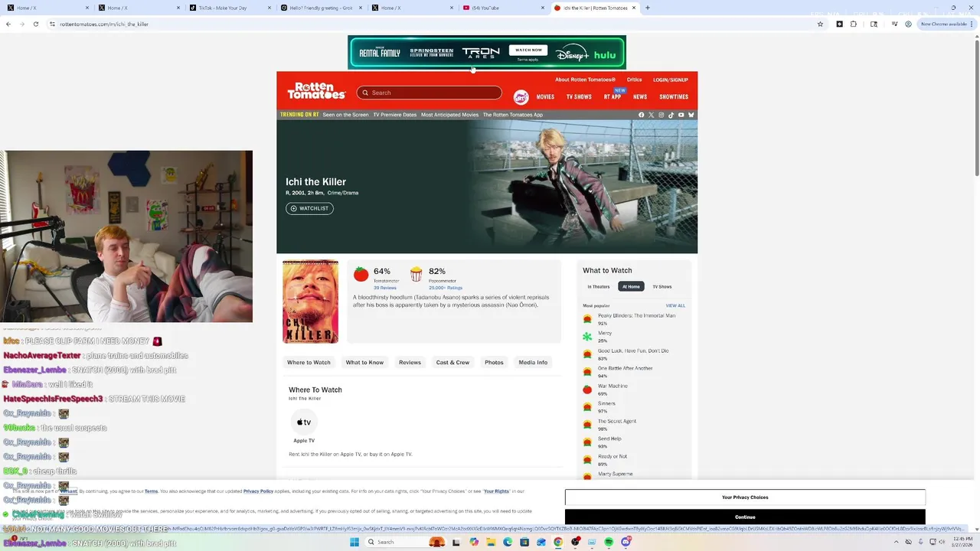980x551 pixels.
Task: Open the Showtimes navigation item
Action: tap(674, 97)
